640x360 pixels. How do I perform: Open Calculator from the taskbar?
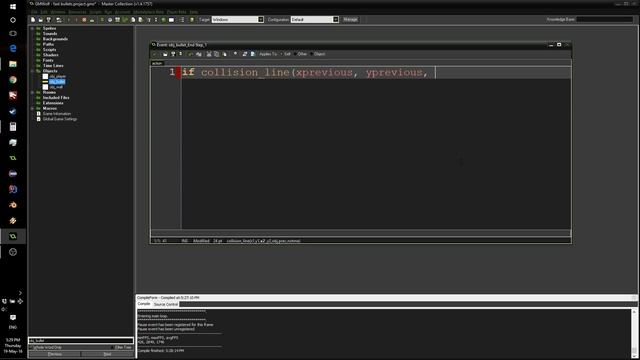click(13, 127)
